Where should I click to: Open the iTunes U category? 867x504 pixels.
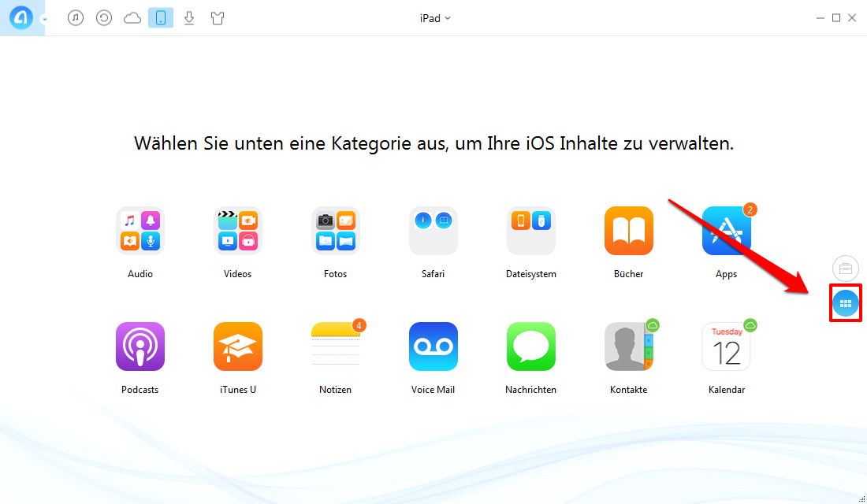click(238, 346)
